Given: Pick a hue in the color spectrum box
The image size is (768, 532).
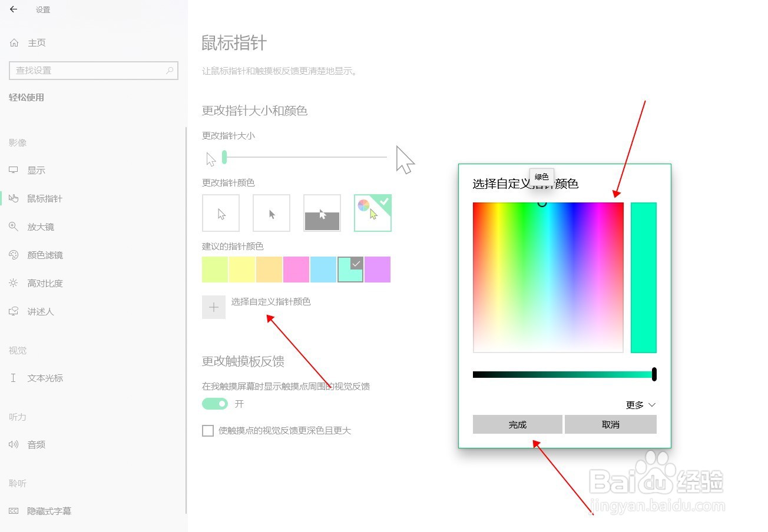Looking at the screenshot, I should pos(548,277).
